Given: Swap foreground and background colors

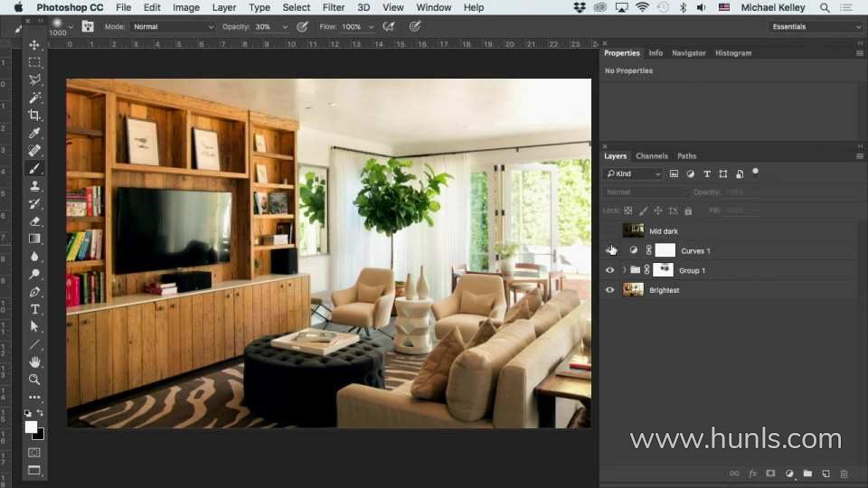Looking at the screenshot, I should [41, 413].
